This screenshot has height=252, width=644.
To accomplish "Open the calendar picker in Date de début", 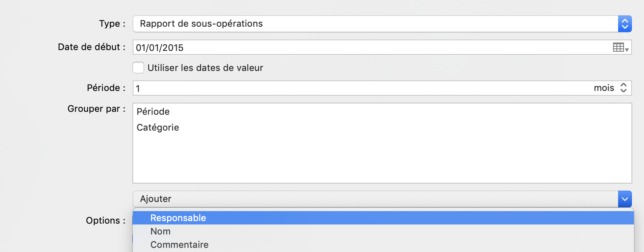I will click(621, 48).
